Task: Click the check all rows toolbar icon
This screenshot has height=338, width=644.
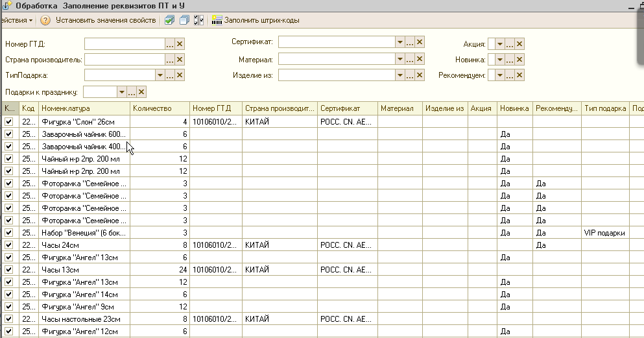Action: tap(169, 21)
